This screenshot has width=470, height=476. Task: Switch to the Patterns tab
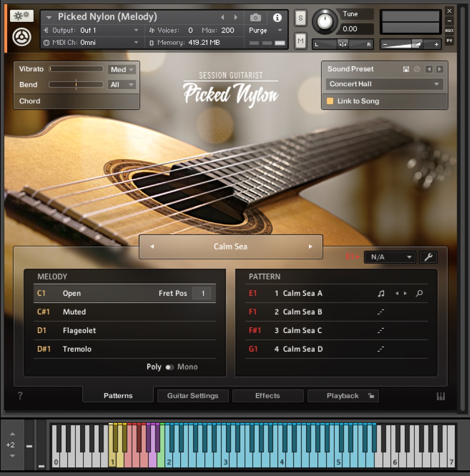118,395
